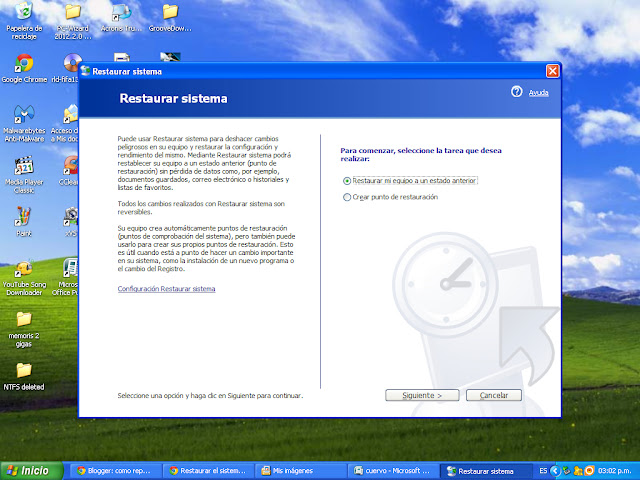Cancel the Restaurar sistema wizard
Image resolution: width=640 pixels, height=480 pixels.
(x=493, y=395)
